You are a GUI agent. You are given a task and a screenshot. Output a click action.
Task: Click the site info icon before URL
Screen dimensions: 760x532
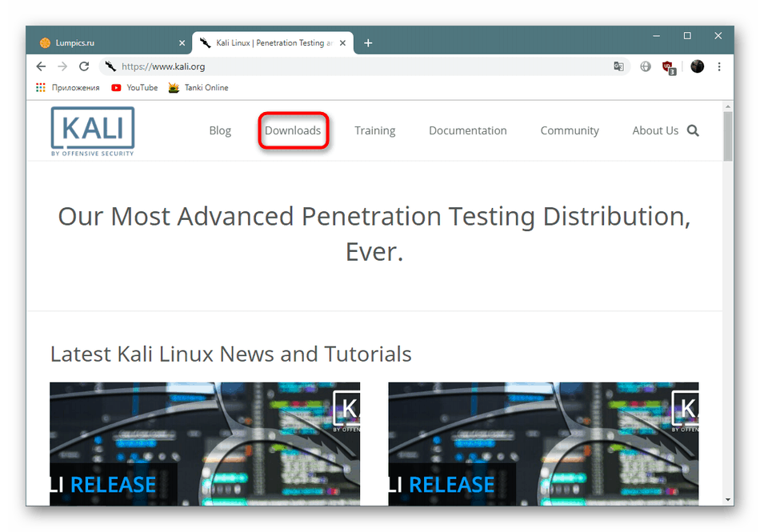110,66
